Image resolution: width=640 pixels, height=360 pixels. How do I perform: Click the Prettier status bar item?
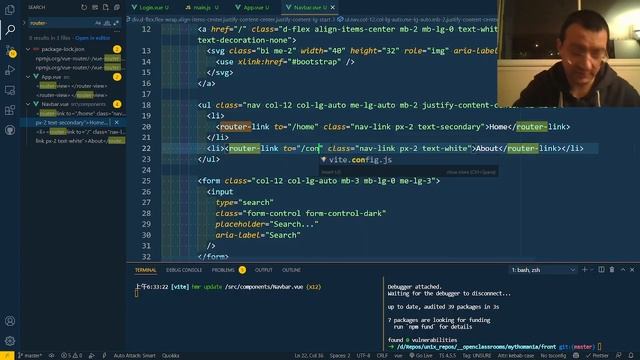click(x=598, y=356)
